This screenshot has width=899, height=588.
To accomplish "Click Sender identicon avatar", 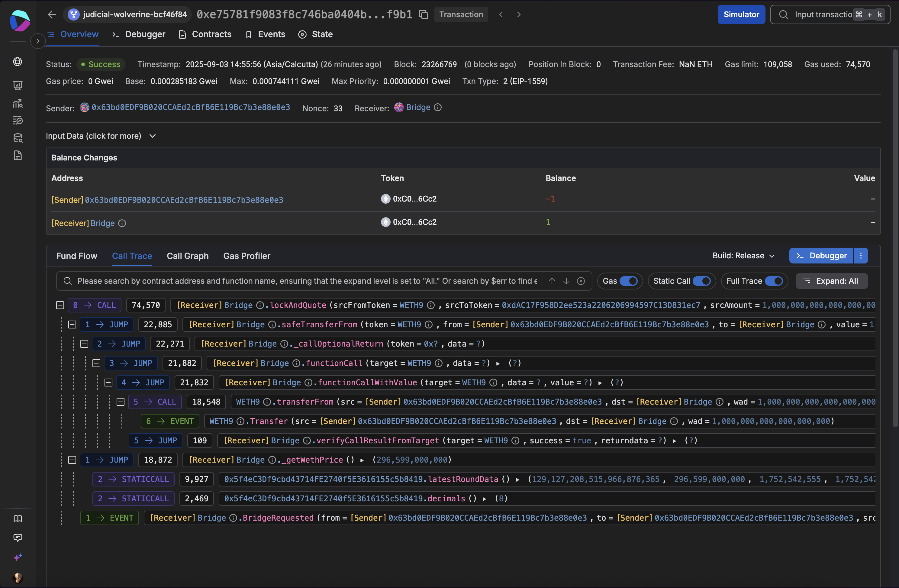I will [x=85, y=107].
